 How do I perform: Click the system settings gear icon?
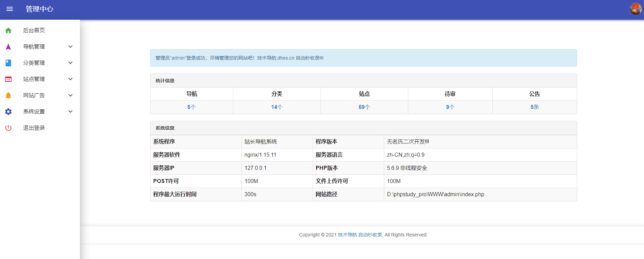pyautogui.click(x=8, y=112)
